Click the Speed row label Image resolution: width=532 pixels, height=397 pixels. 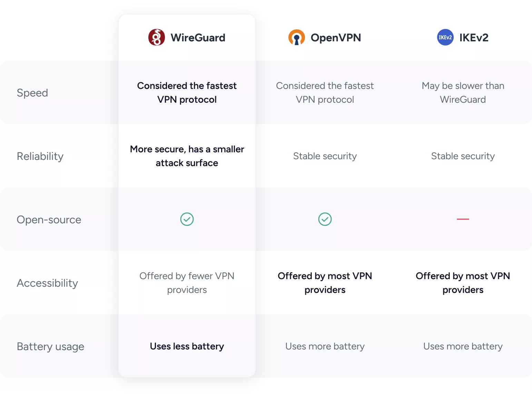(x=32, y=93)
